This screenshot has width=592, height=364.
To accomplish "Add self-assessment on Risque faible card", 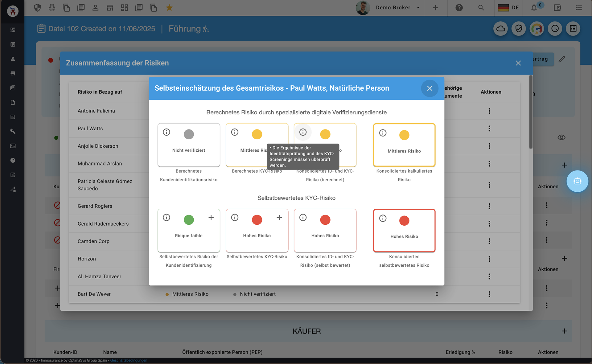I will coord(211,218).
